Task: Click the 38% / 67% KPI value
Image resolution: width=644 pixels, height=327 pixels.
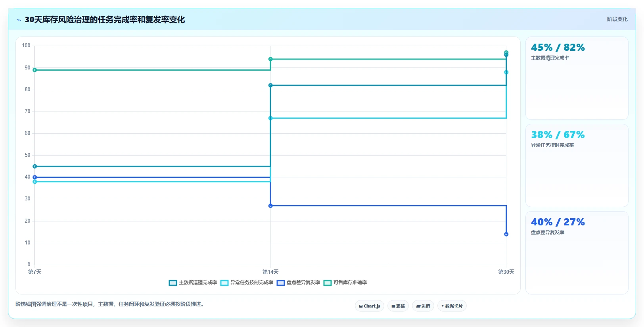Action: [558, 135]
